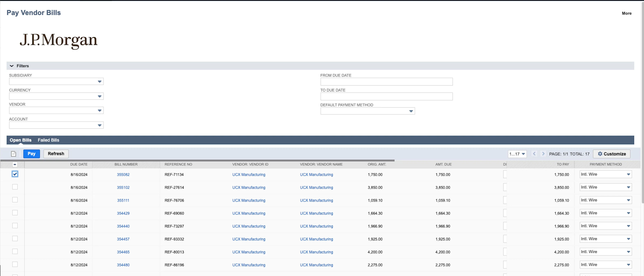Open the More menu

(627, 13)
